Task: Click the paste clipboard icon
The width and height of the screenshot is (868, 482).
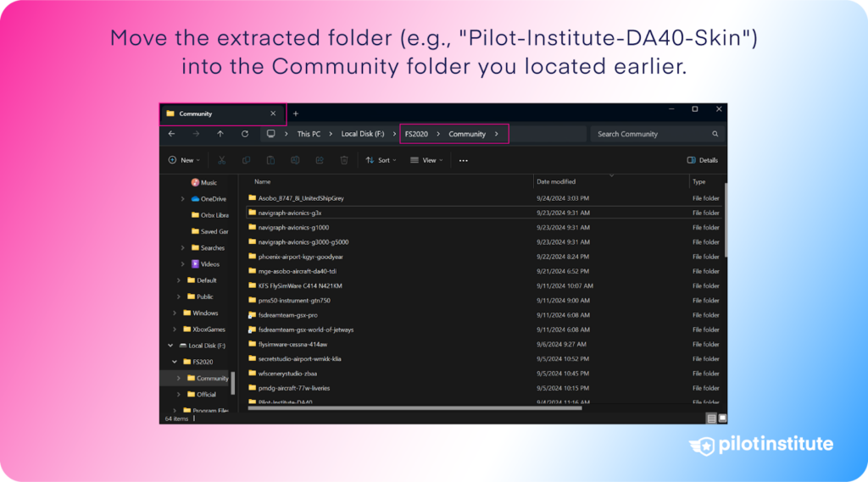Action: (x=270, y=160)
